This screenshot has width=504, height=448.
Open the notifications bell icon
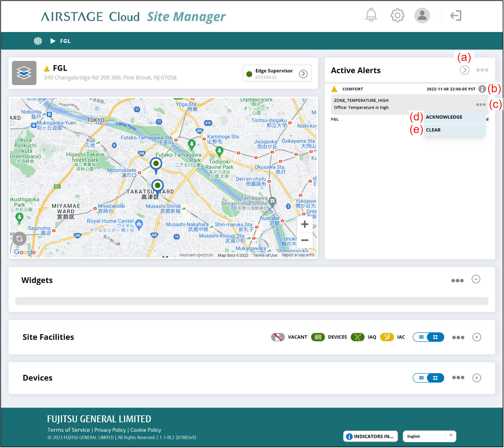pos(371,15)
